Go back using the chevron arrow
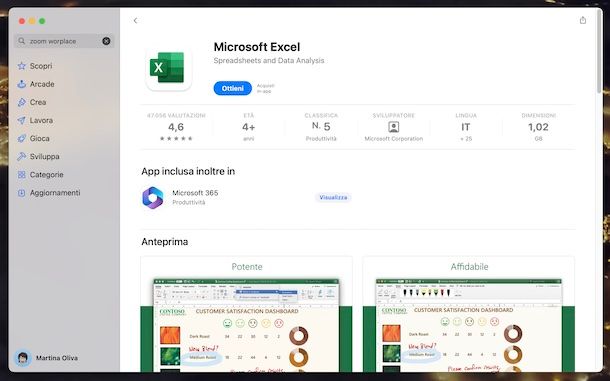Viewport: 610px width, 381px height. (135, 21)
